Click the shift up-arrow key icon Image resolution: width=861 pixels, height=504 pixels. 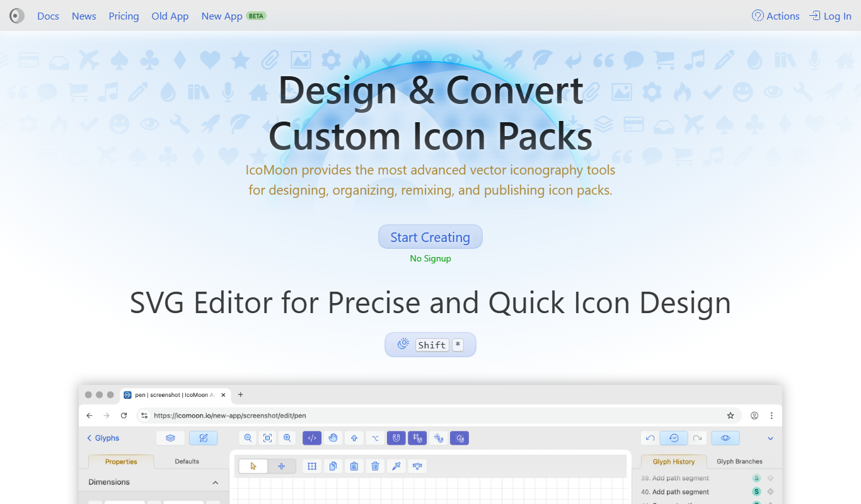pos(354,438)
